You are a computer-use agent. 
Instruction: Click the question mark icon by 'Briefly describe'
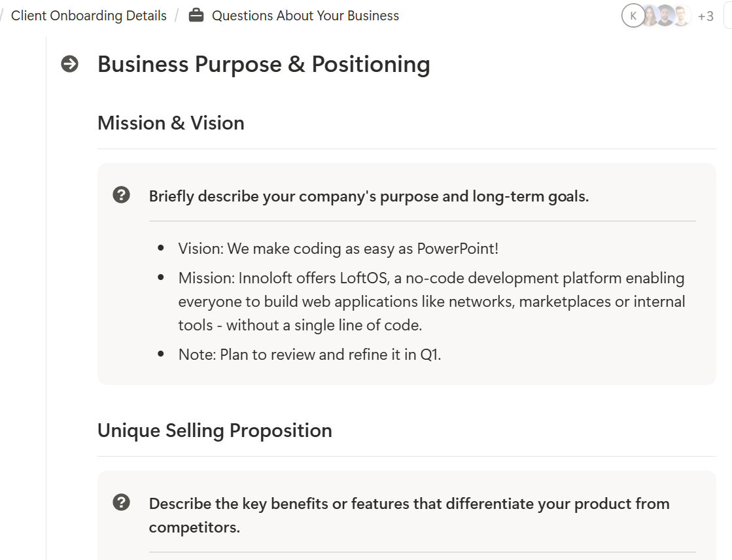coord(122,195)
